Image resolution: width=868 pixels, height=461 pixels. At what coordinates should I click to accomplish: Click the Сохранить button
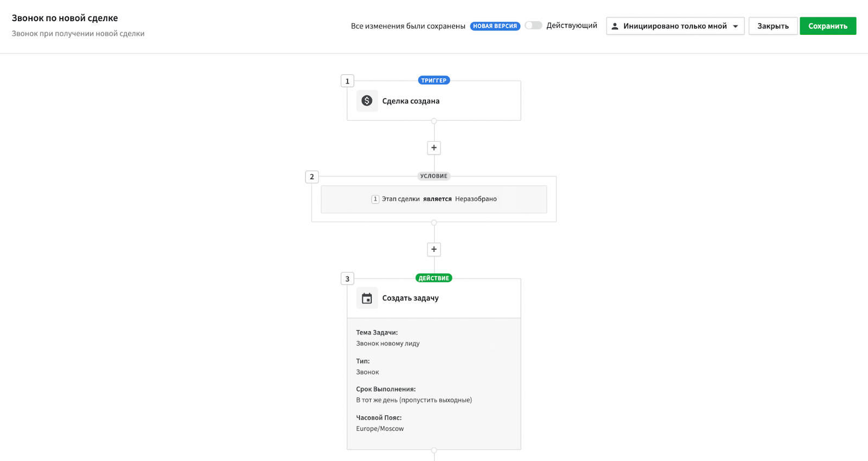(827, 26)
